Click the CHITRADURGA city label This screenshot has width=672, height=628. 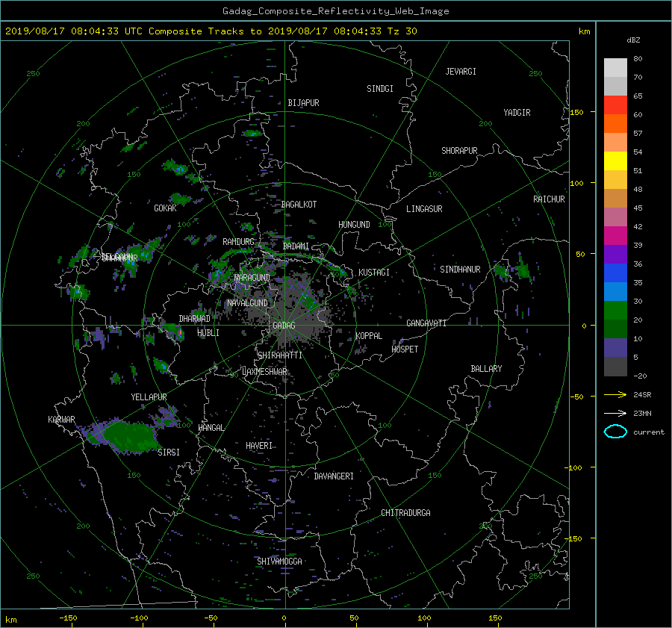point(405,513)
